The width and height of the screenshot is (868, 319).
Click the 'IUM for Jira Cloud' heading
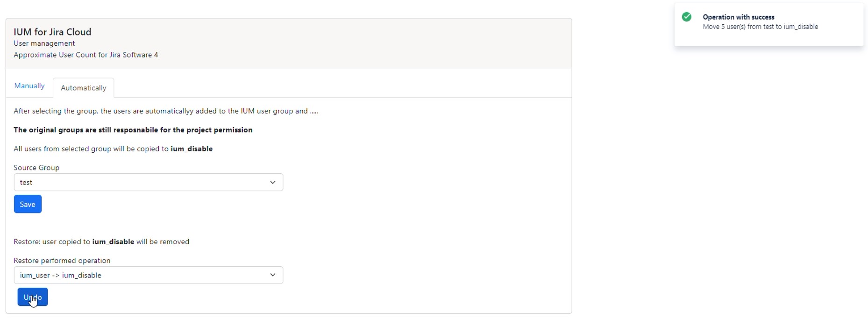pos(52,32)
